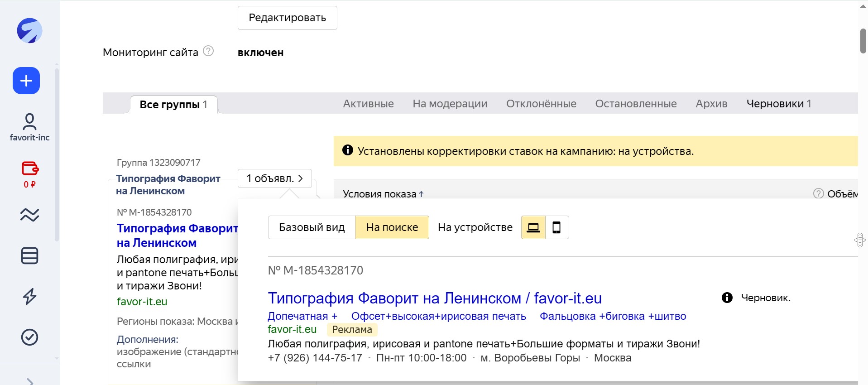Screen dimensions: 868x385
Task: Click text Регионы показа: Москва
Action: coord(177,321)
